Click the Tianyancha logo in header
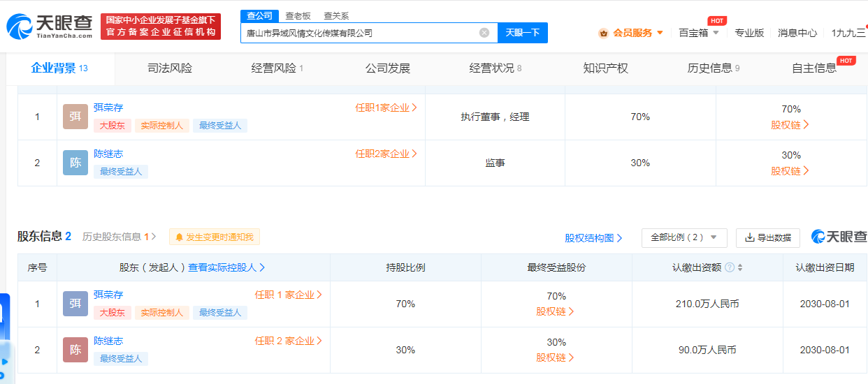 (50, 27)
